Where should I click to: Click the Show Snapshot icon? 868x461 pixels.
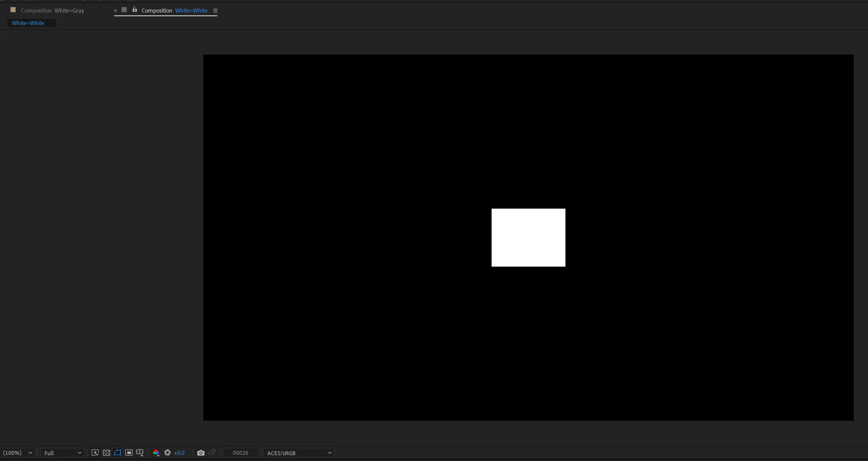212,453
